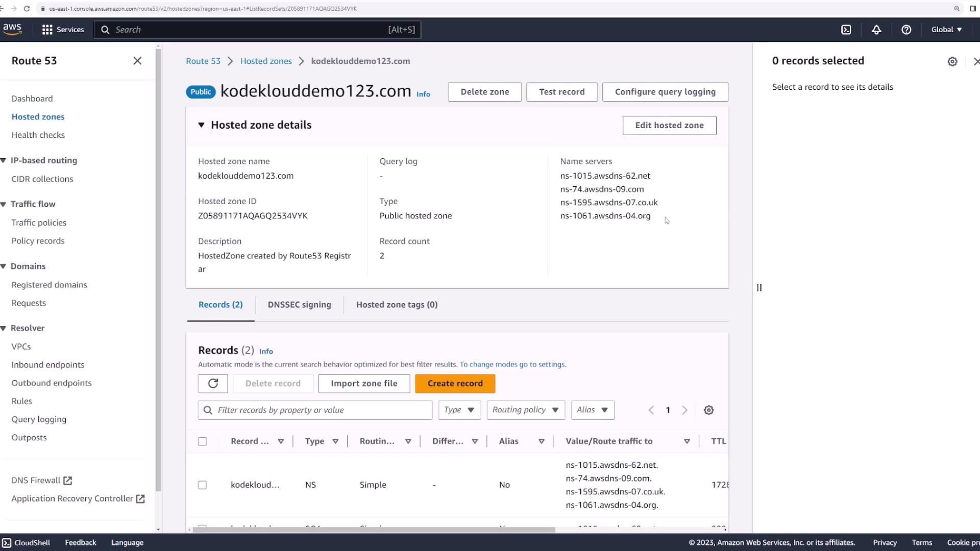
Task: Open details panel settings gear
Action: coord(952,61)
